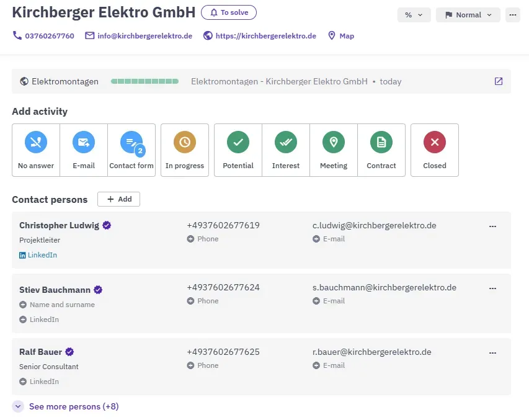Open the company Map link

tap(341, 36)
